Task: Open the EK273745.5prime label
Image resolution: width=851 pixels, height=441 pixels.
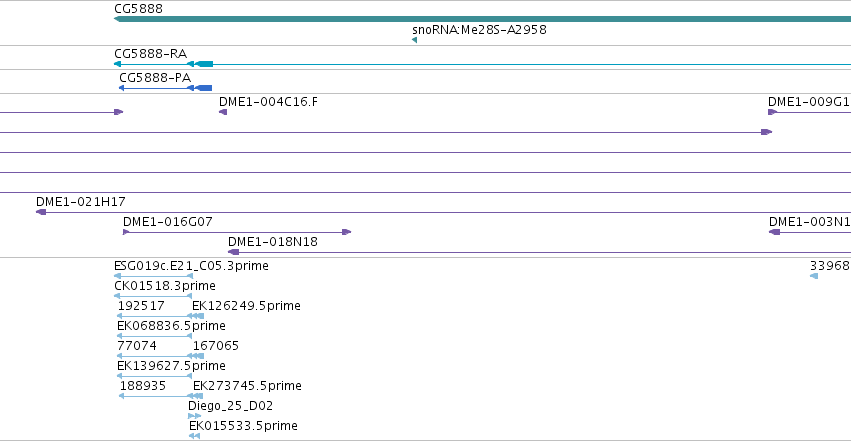Action: click(247, 386)
